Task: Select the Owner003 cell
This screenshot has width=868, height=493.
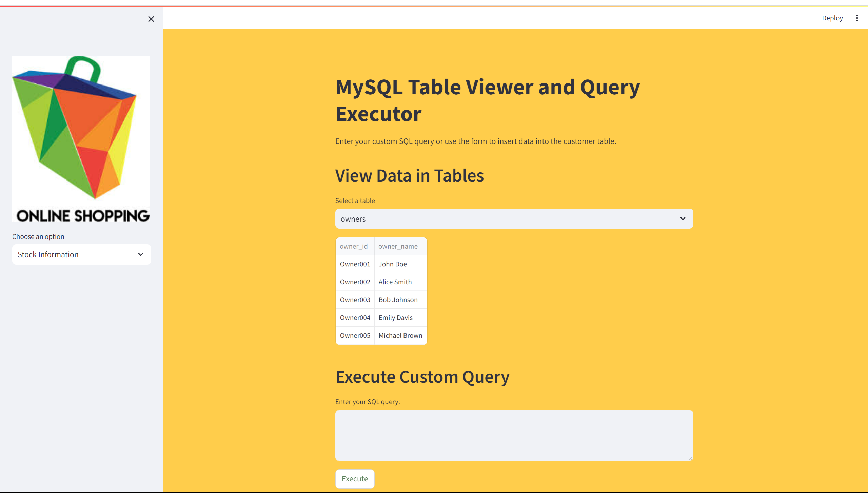Action: pyautogui.click(x=355, y=300)
